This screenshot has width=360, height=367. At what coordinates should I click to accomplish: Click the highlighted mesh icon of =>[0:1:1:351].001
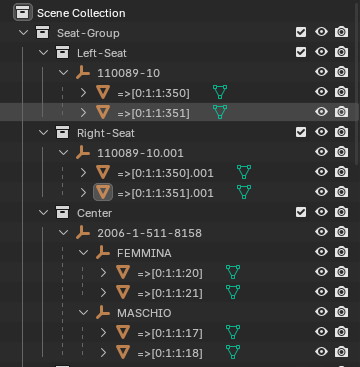pyautogui.click(x=103, y=192)
